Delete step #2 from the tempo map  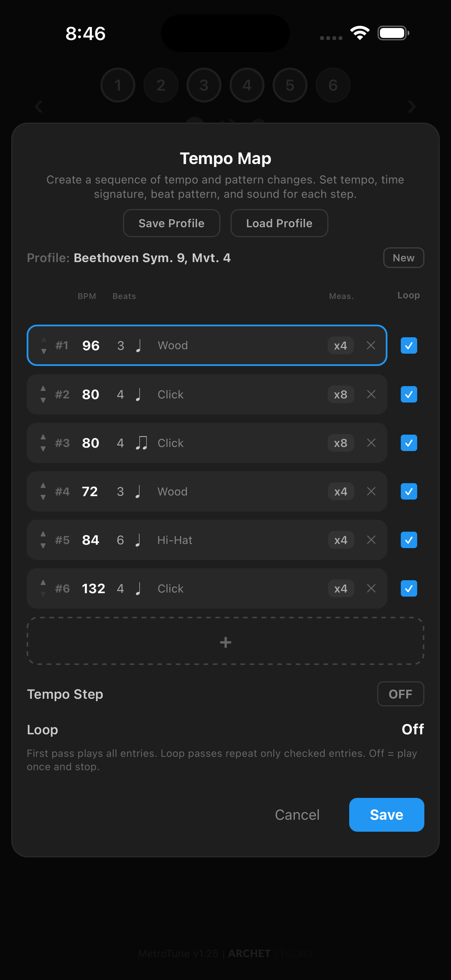(x=371, y=395)
